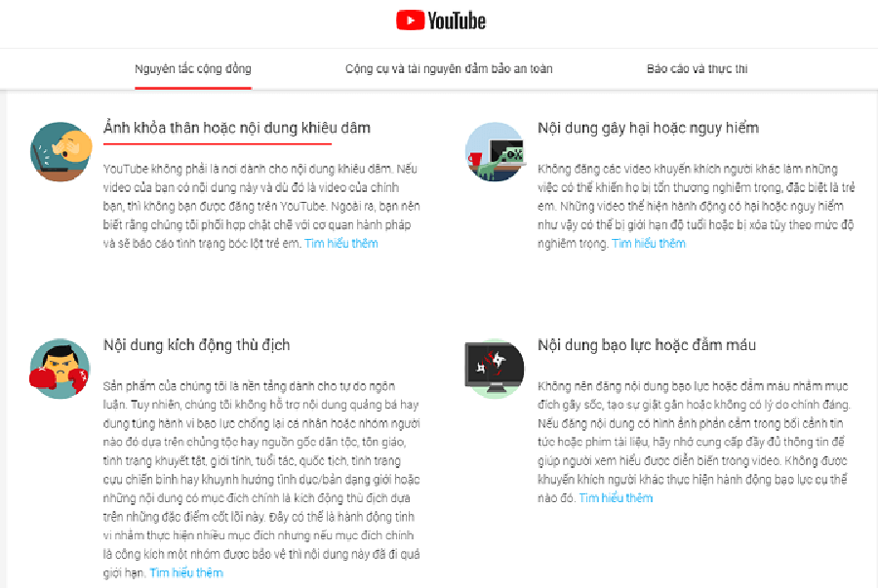This screenshot has width=878, height=588.
Task: Click the YouTube logo at top
Action: click(x=441, y=20)
